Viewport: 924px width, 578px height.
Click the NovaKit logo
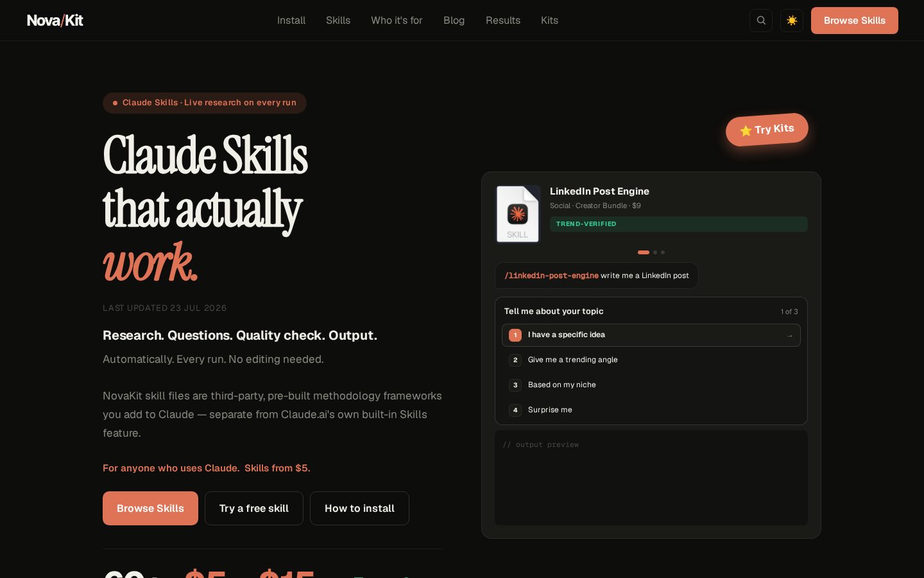tap(55, 21)
